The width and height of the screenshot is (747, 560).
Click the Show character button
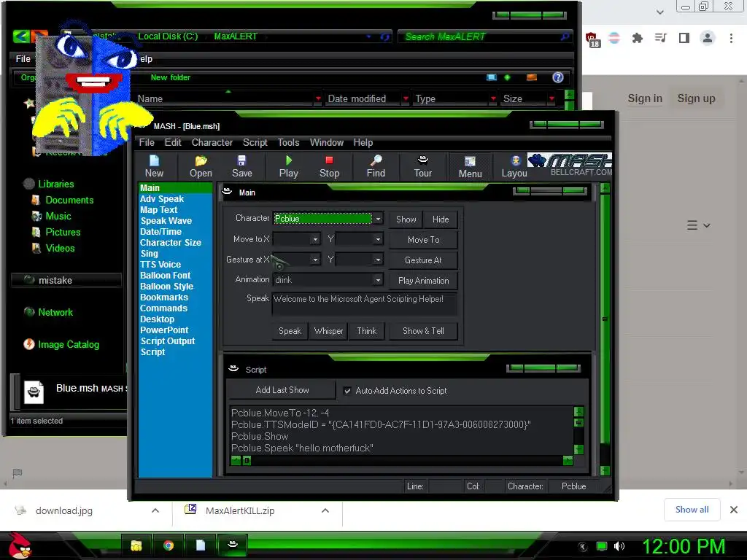[406, 219]
